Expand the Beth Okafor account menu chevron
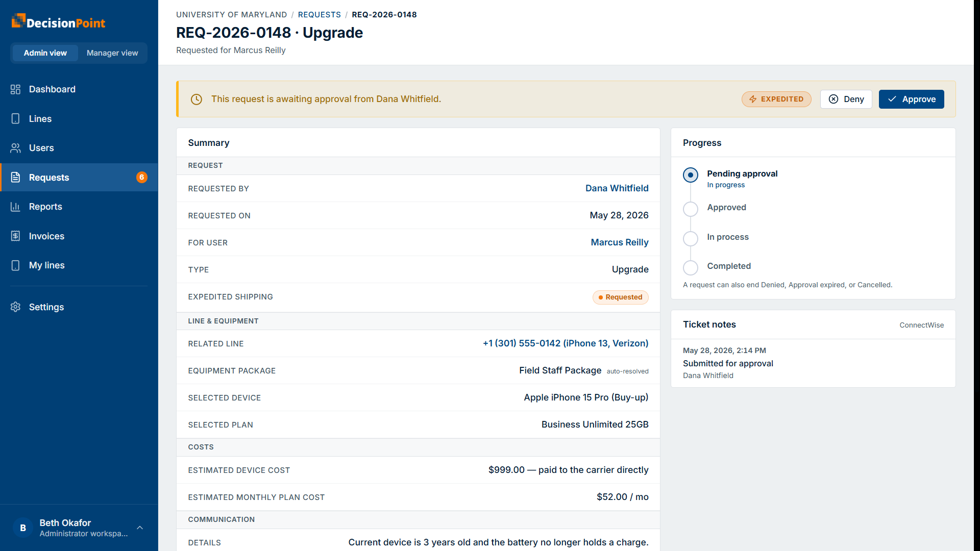Viewport: 980px width, 551px height. click(140, 528)
